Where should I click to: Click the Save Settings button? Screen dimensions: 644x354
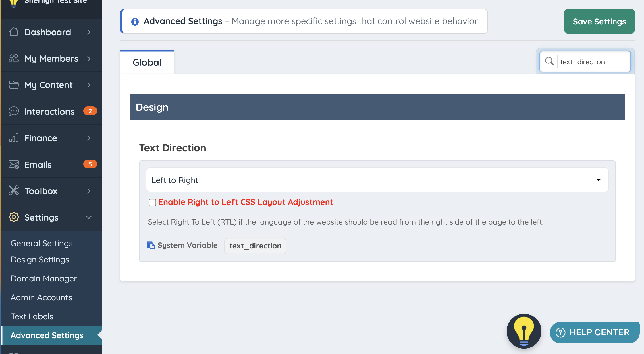pos(599,22)
